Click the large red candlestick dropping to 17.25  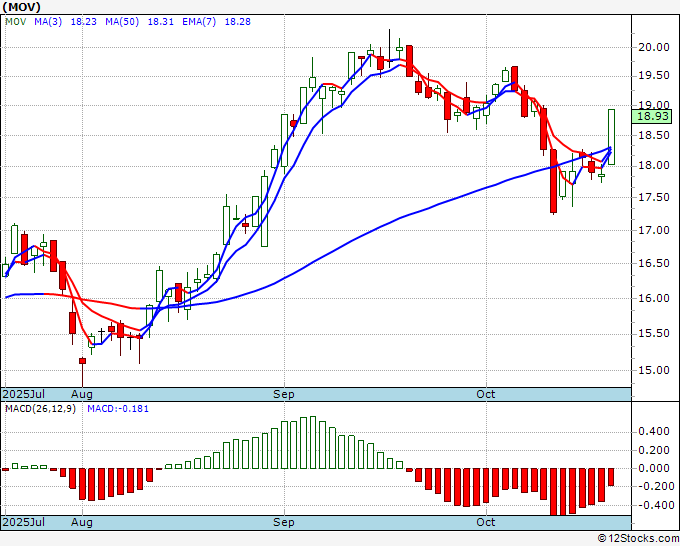(553, 181)
